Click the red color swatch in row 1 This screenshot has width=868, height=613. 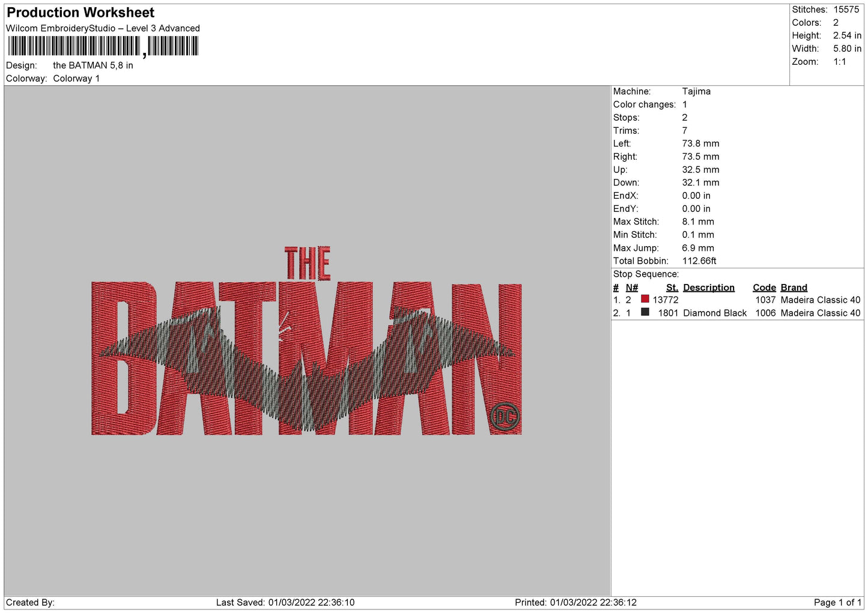(645, 299)
